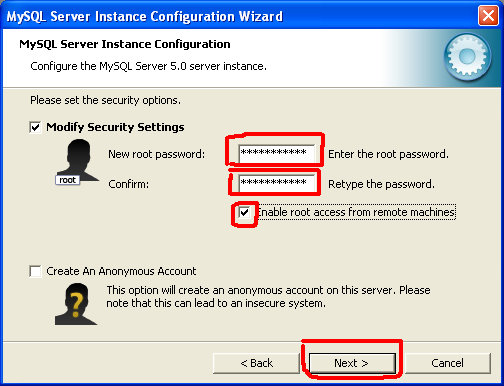Click the 'Modify Security Settings' label

point(115,127)
